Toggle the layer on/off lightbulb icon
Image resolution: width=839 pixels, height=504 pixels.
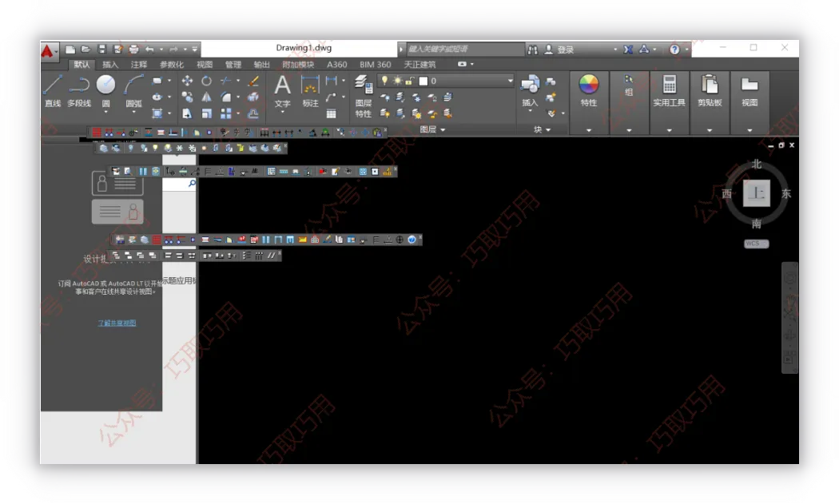[x=384, y=81]
